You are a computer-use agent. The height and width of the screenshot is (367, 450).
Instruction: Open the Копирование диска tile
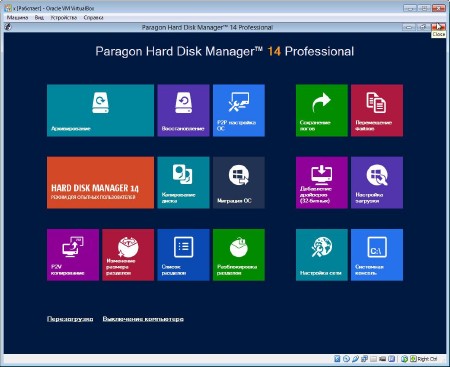tap(183, 183)
